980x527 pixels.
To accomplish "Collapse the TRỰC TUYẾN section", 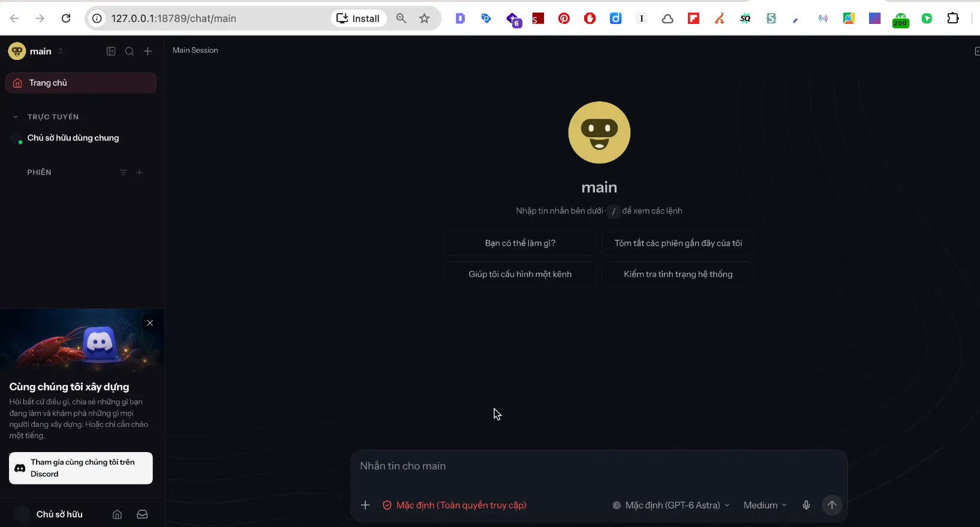I will coord(16,117).
